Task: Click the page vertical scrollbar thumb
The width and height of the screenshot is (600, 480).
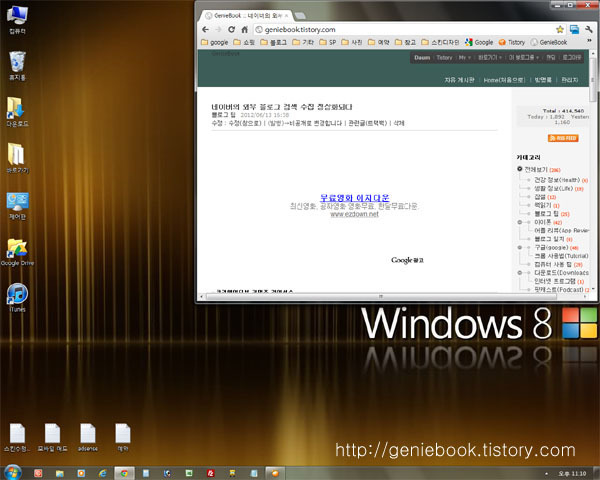Action: coord(592,79)
